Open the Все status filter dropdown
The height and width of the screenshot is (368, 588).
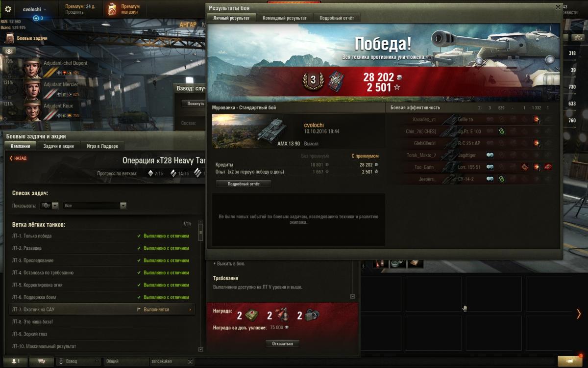[95, 206]
